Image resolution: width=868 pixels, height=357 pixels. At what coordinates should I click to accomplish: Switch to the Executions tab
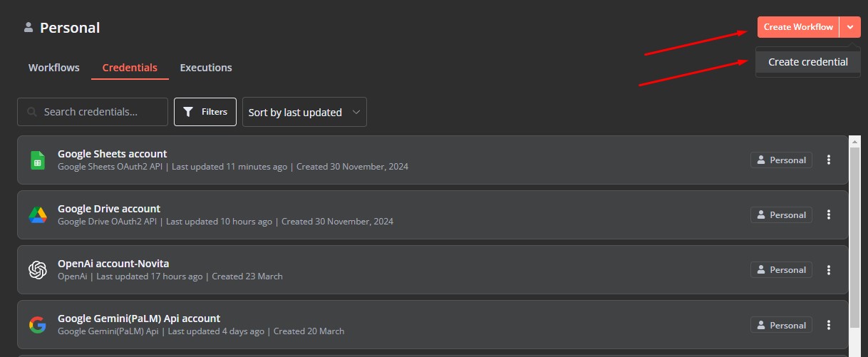pos(206,68)
